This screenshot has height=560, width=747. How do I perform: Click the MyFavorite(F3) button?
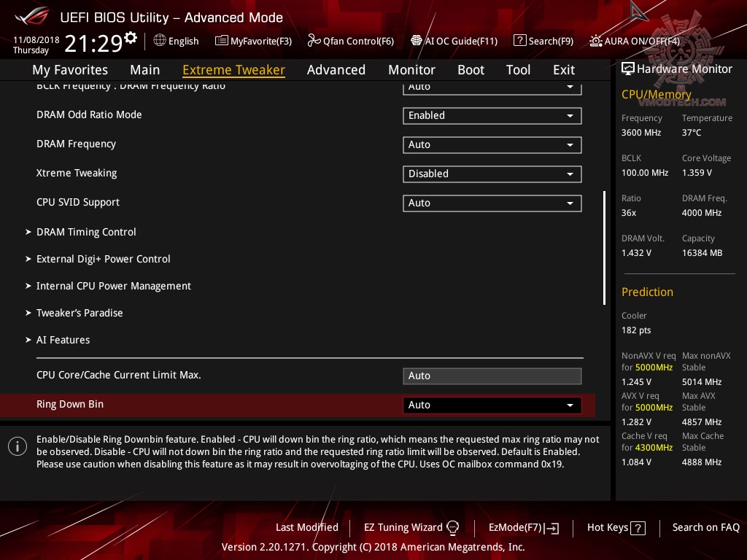[x=253, y=41]
